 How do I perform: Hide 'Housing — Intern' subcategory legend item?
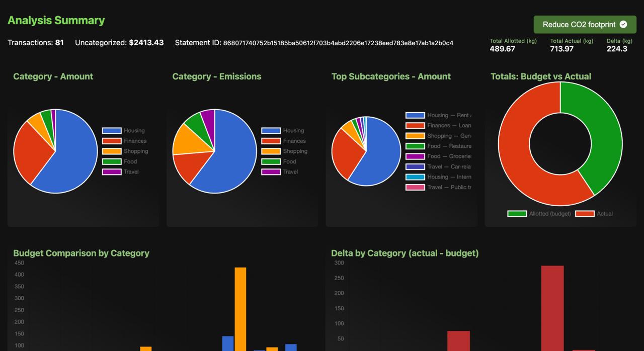pos(439,177)
